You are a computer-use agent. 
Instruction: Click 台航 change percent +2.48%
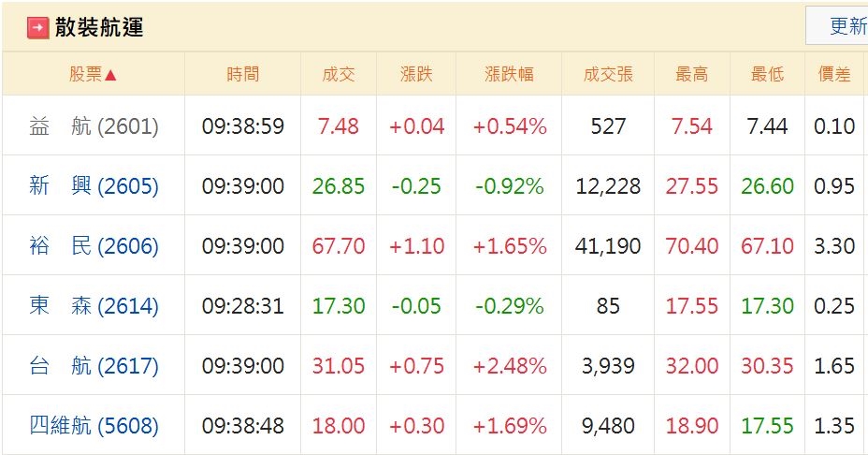coord(509,366)
